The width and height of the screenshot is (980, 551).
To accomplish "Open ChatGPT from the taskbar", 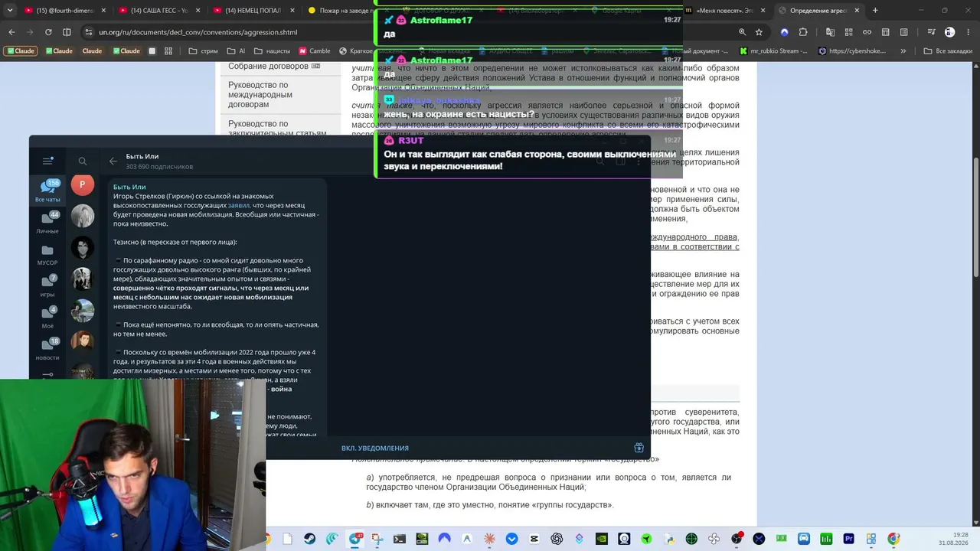I will tap(557, 539).
